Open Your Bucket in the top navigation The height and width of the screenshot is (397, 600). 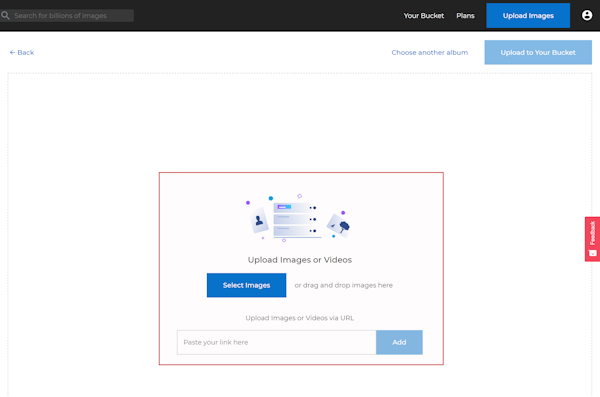pos(424,16)
